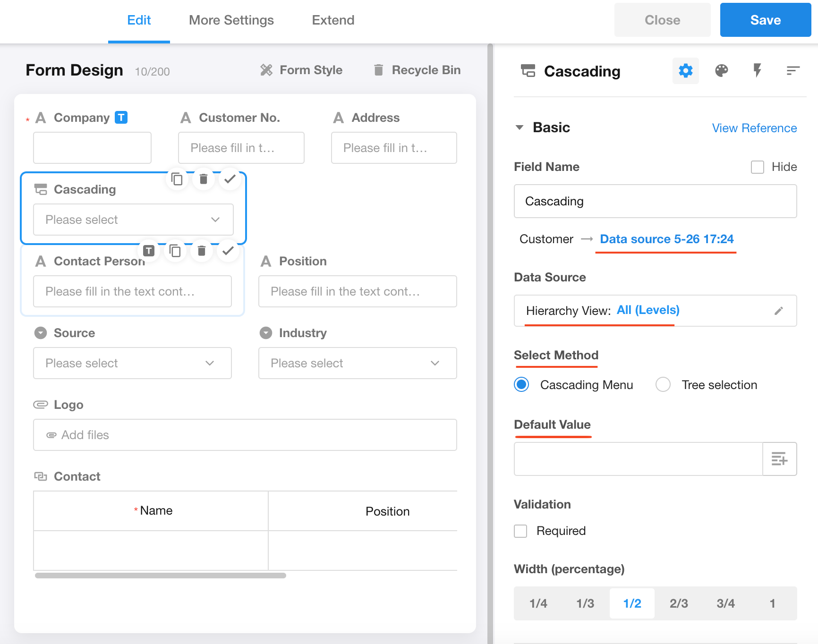Tick the Required validation checkbox
The height and width of the screenshot is (644, 818).
pos(520,531)
